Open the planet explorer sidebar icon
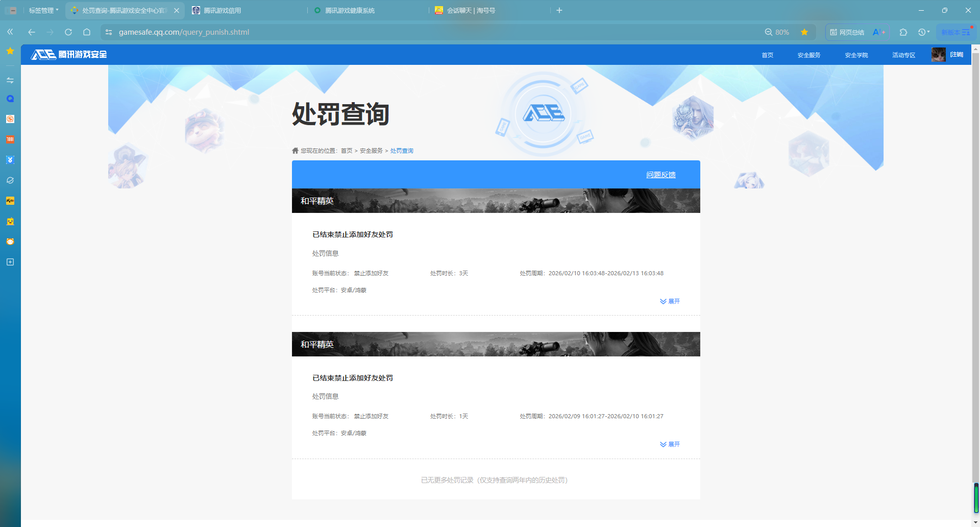 pos(10,180)
